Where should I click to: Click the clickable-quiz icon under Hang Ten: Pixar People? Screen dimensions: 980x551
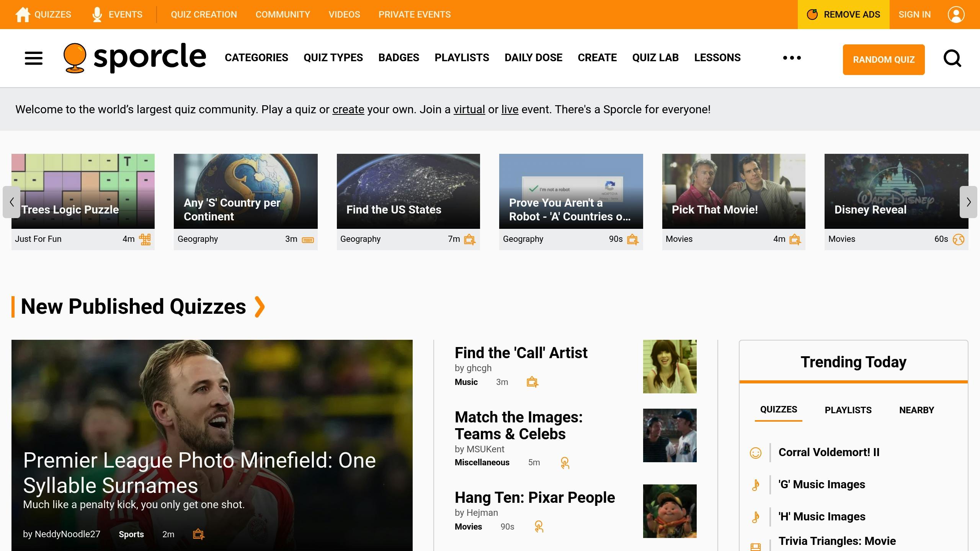point(539,527)
